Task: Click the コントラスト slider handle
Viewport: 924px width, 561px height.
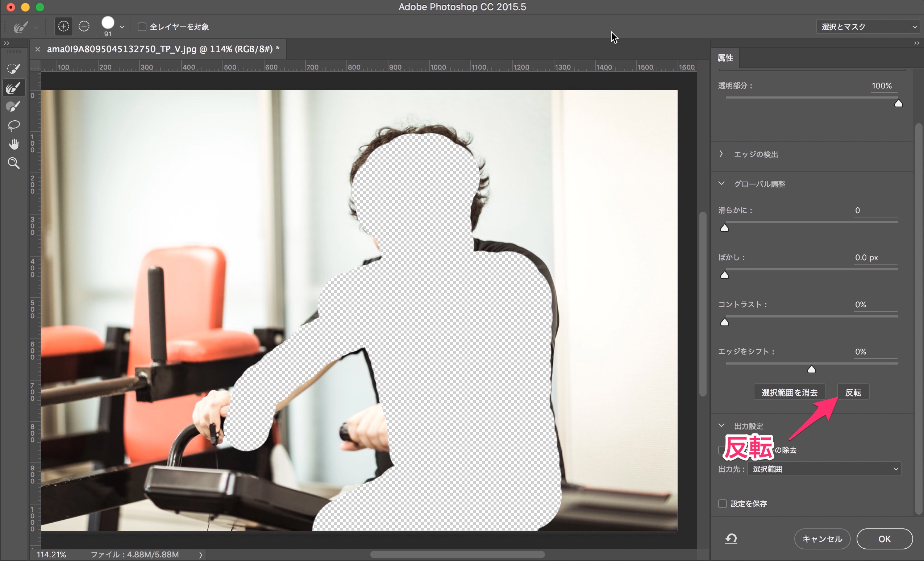Action: [x=724, y=323]
